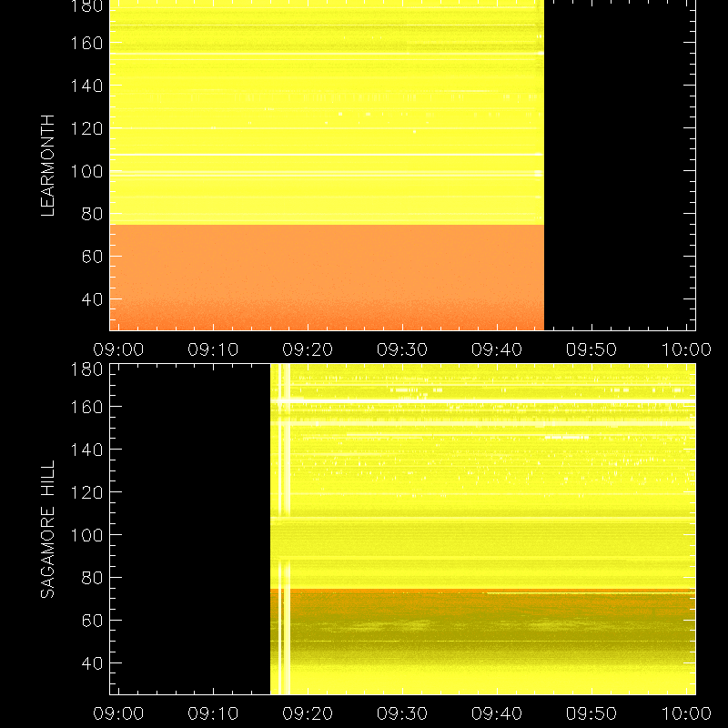
Task: Select the 60 frequency label on Learmonth plot
Action: pyautogui.click(x=93, y=257)
